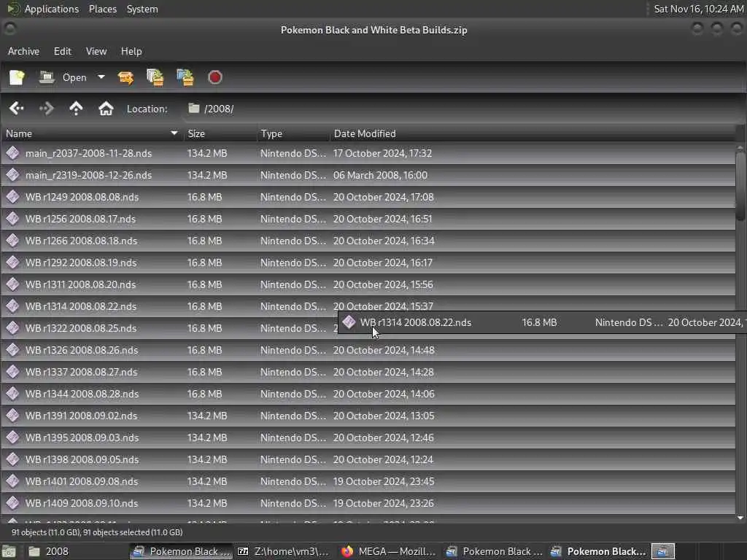Image resolution: width=747 pixels, height=560 pixels.
Task: Go forward with the right arrow
Action: click(x=46, y=109)
